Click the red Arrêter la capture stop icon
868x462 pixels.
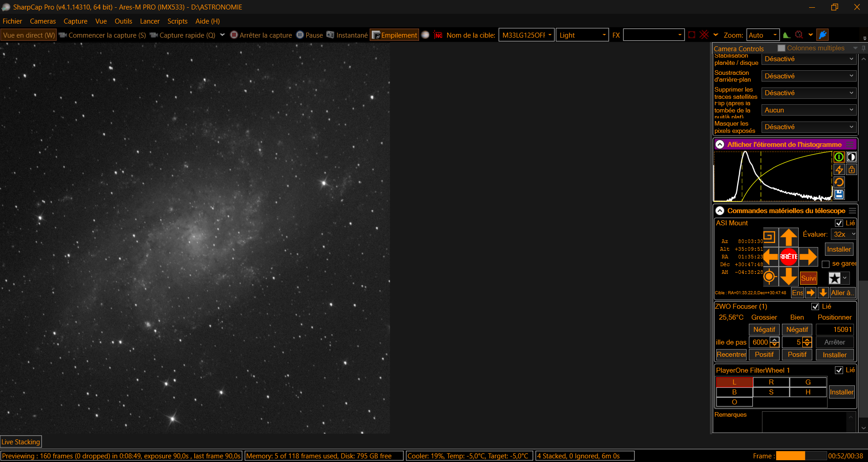(x=234, y=35)
